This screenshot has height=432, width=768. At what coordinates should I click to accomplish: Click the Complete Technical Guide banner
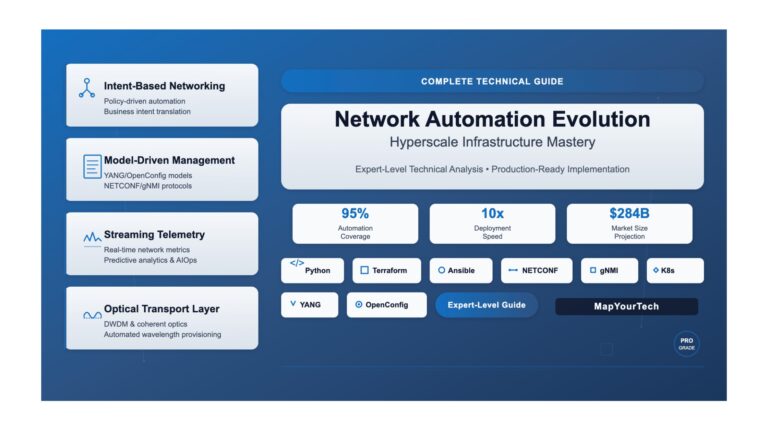click(491, 81)
